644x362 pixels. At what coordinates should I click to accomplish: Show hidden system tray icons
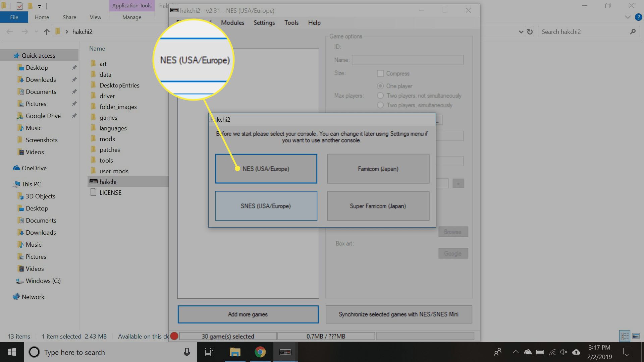(516, 352)
